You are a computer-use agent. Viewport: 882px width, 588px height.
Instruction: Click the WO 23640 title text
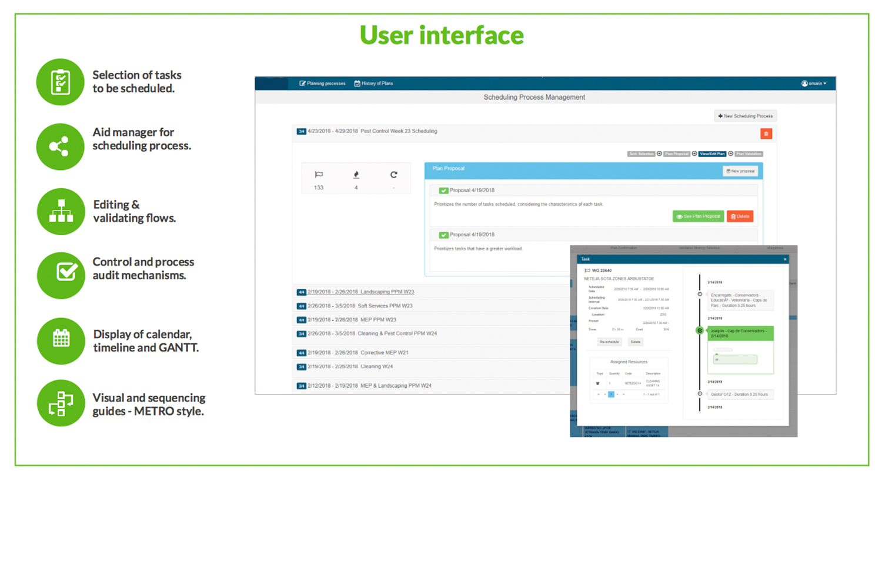(x=602, y=270)
